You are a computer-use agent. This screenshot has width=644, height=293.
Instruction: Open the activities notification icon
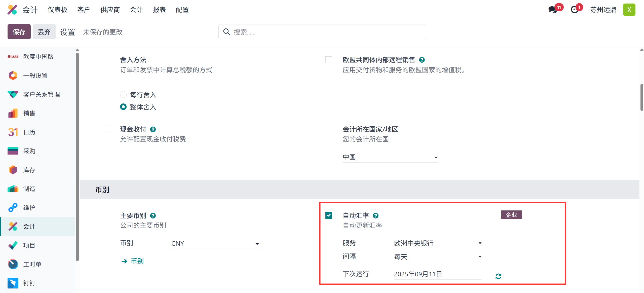[x=575, y=10]
